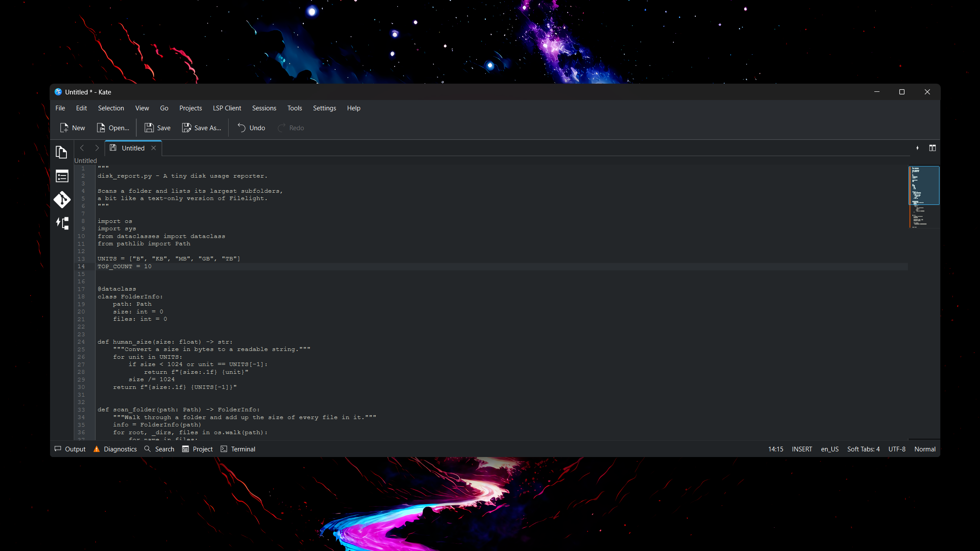Show the Diagnostics panel
This screenshot has height=551, width=980.
115,449
